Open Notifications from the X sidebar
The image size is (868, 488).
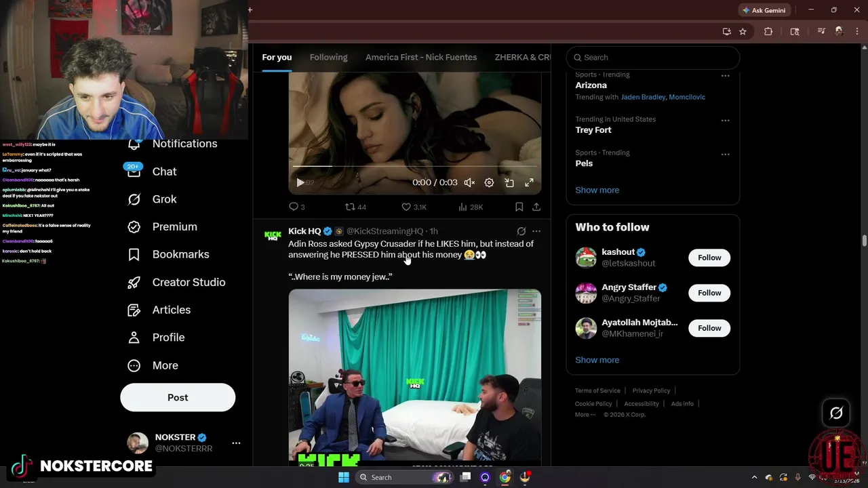[173, 144]
